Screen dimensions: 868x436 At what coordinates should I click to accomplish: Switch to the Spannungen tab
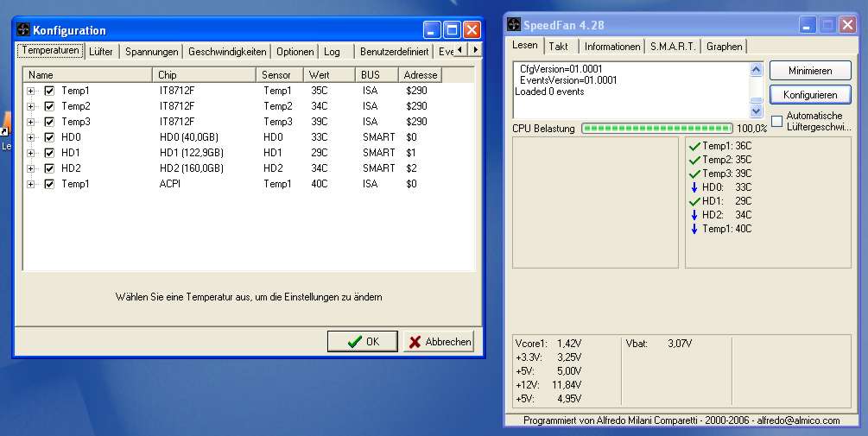152,52
